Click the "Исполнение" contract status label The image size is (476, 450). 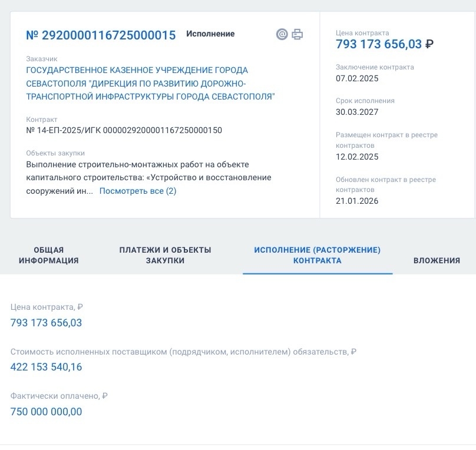tap(210, 34)
